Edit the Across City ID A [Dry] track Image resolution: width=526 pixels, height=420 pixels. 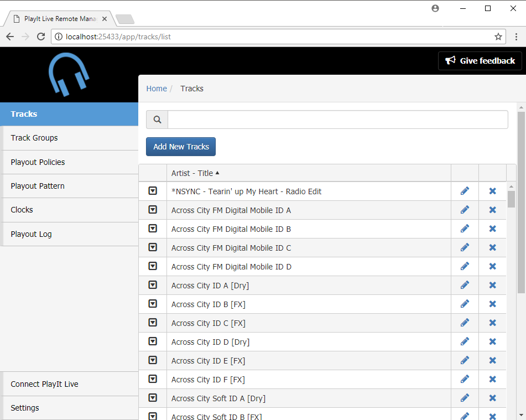[465, 285]
